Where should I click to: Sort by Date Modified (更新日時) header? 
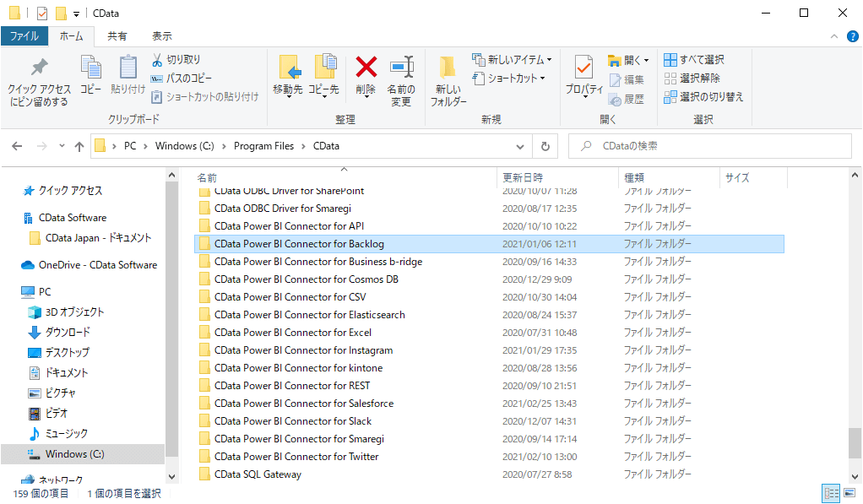point(523,178)
